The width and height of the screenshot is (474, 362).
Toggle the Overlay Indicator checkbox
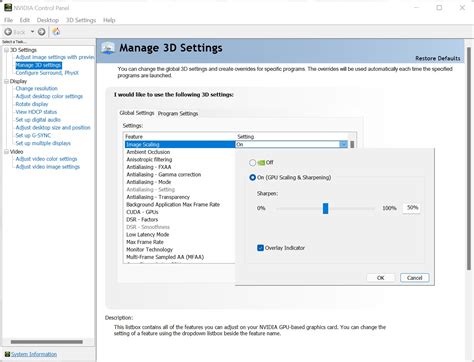260,248
